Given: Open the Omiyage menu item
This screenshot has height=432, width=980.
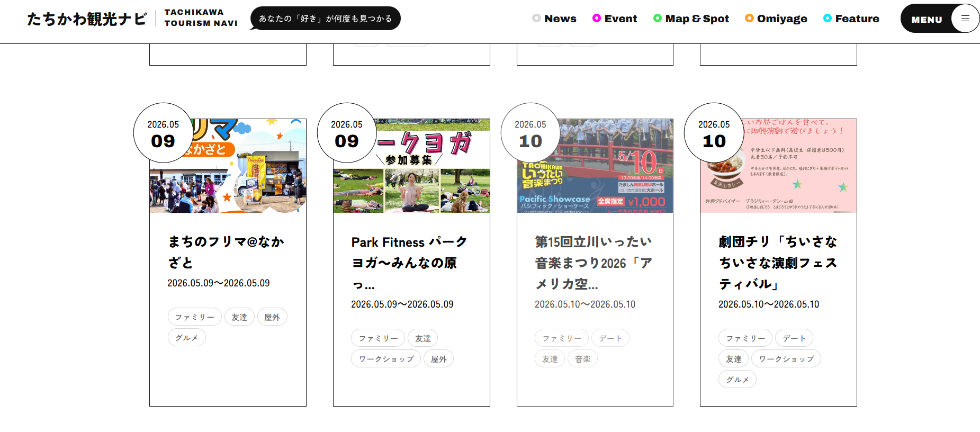Looking at the screenshot, I should [x=782, y=19].
